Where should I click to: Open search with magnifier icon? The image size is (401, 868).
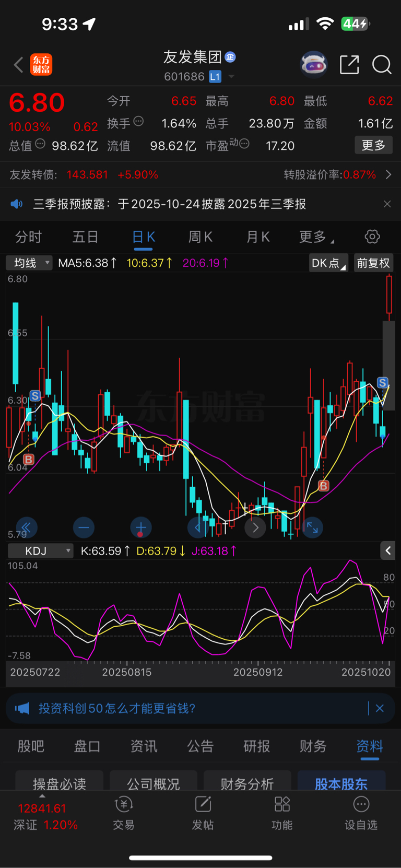pyautogui.click(x=382, y=65)
